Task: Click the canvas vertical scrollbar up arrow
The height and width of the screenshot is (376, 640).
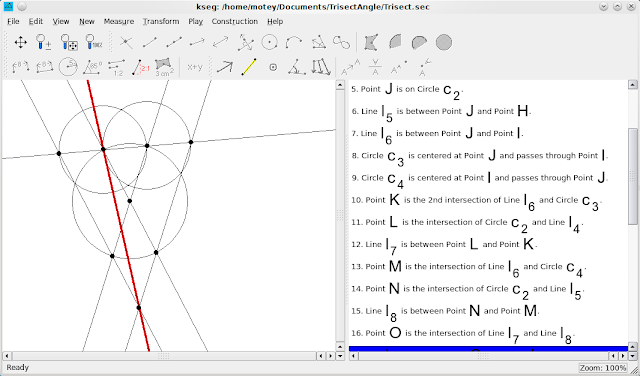Action: pos(340,85)
